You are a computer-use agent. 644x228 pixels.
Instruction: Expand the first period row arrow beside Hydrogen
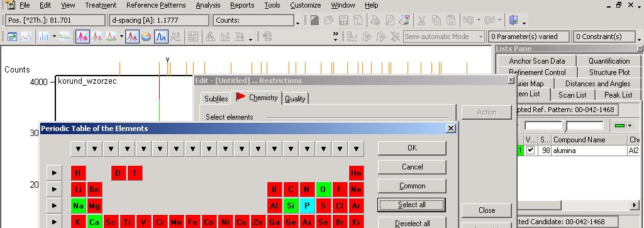click(54, 173)
